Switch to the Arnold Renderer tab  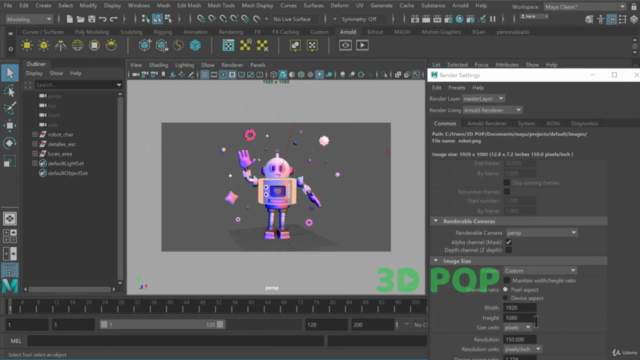pos(487,123)
